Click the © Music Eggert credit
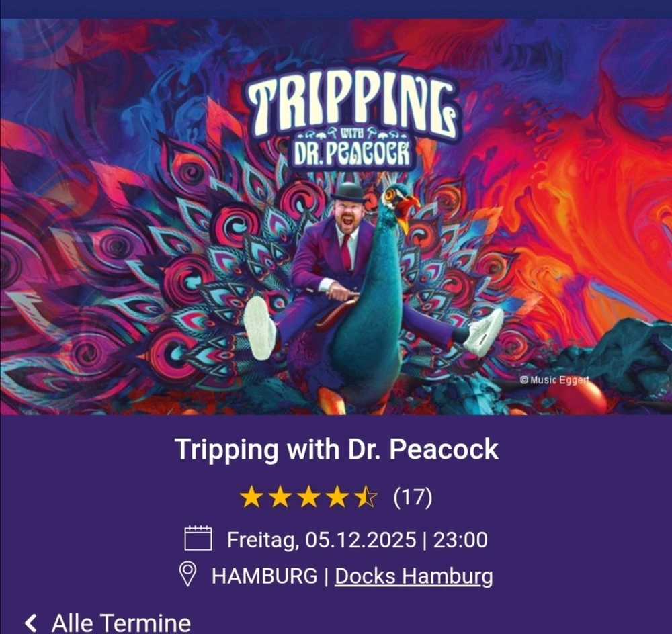 tap(554, 380)
